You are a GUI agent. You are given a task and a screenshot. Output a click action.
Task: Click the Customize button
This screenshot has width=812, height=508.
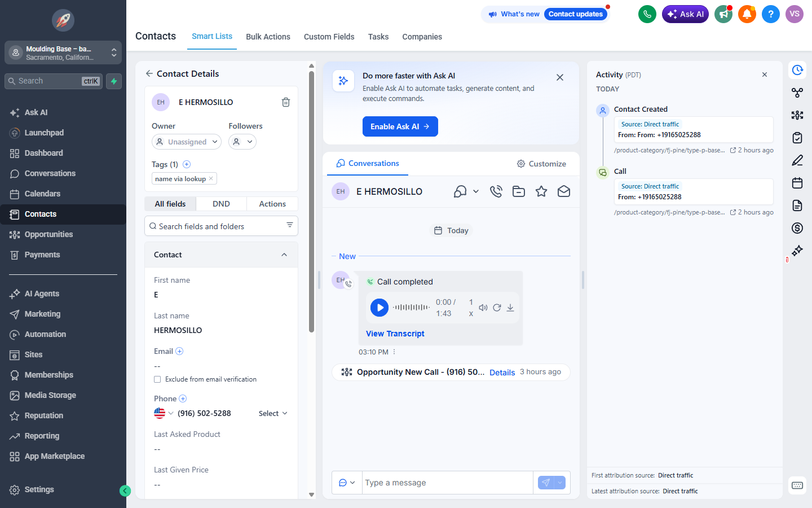[541, 164]
